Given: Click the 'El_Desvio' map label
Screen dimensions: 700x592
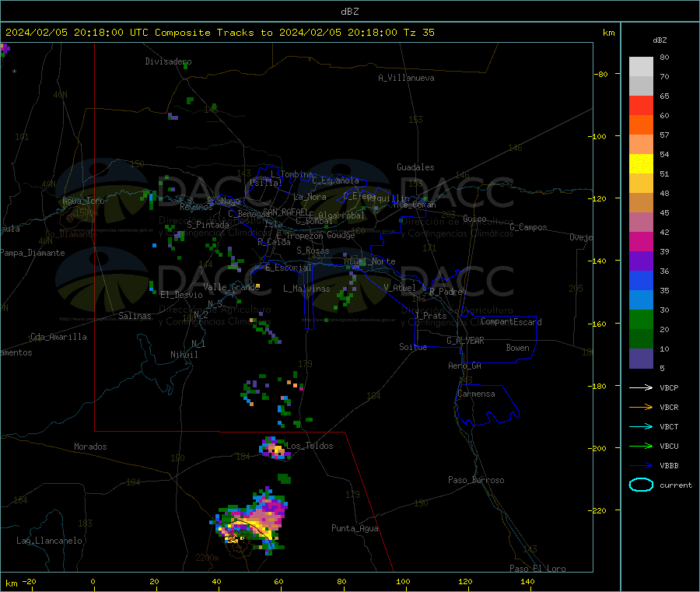Looking at the screenshot, I should coord(182,295).
